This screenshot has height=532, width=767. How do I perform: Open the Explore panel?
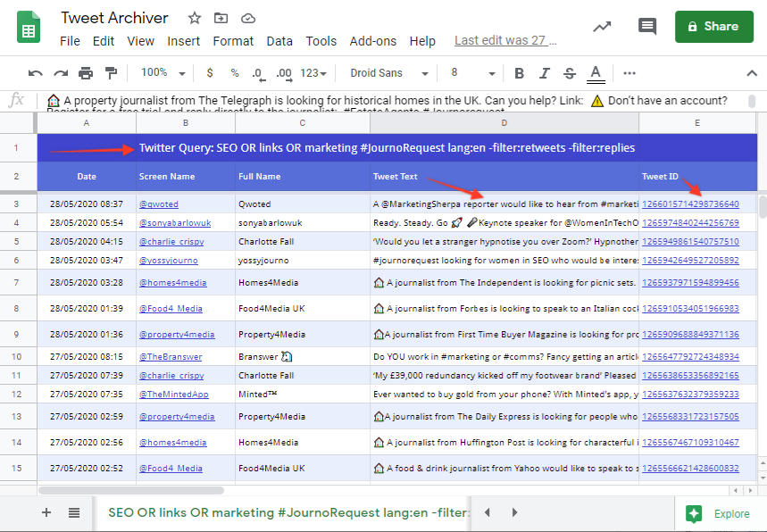click(718, 513)
